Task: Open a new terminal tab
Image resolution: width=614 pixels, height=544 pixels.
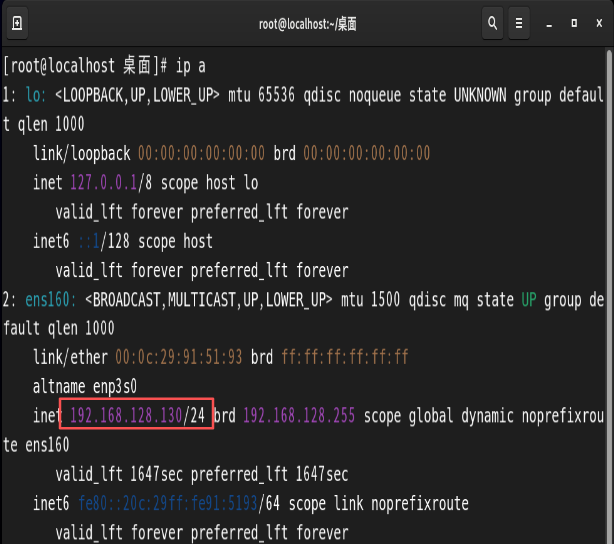Action: [17, 23]
